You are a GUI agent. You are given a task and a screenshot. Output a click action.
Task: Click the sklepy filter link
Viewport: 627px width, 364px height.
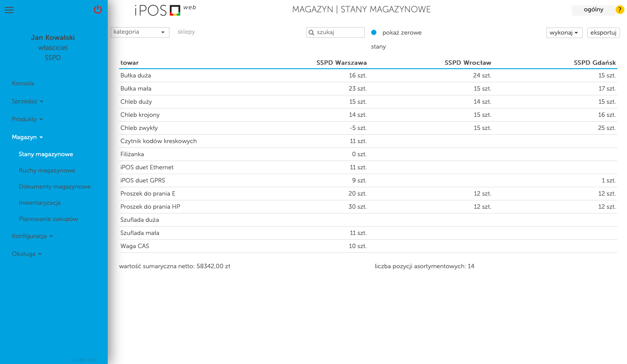click(x=186, y=32)
